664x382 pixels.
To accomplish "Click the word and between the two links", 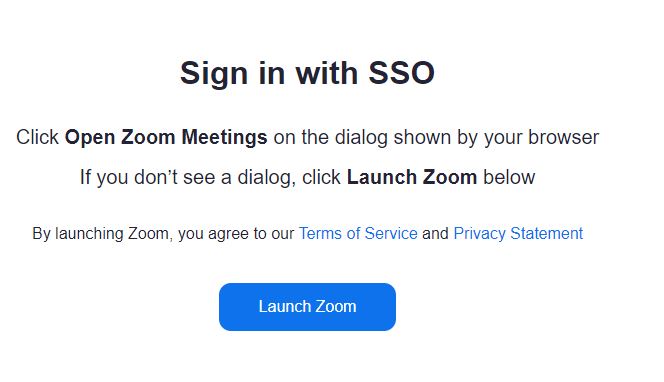I will click(435, 233).
